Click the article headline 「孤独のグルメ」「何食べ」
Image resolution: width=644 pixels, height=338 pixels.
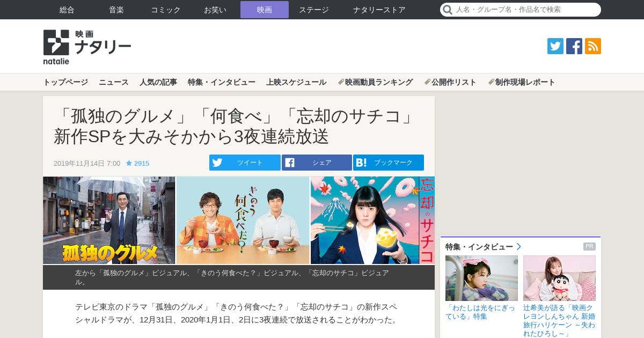pos(235,126)
